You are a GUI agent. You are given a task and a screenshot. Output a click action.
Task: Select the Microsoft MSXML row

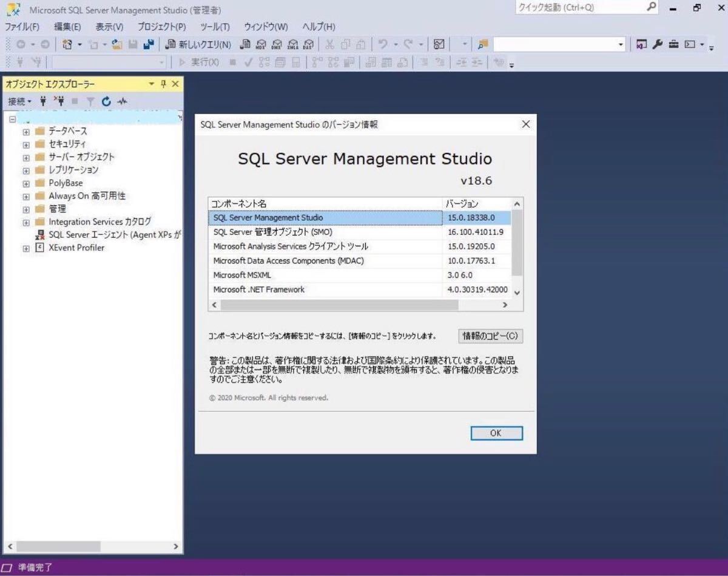click(x=360, y=275)
